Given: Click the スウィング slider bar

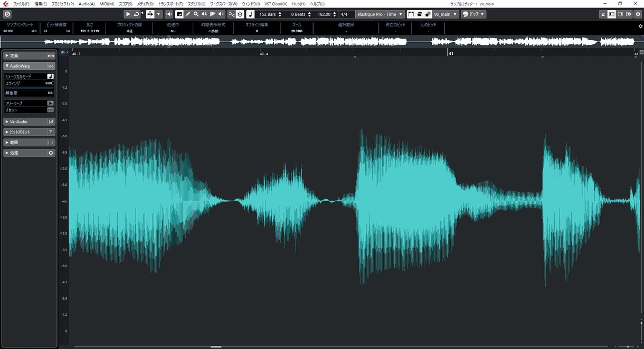Looking at the screenshot, I should point(29,87).
